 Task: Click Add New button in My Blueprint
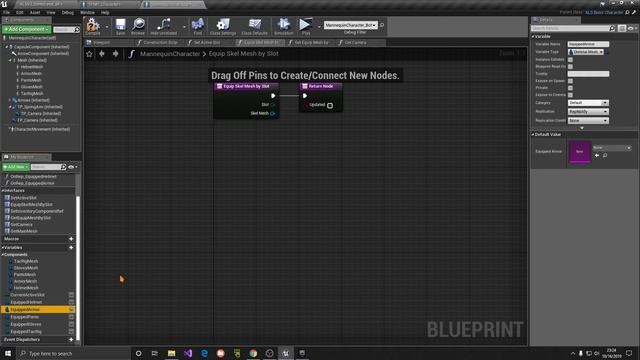tap(16, 167)
